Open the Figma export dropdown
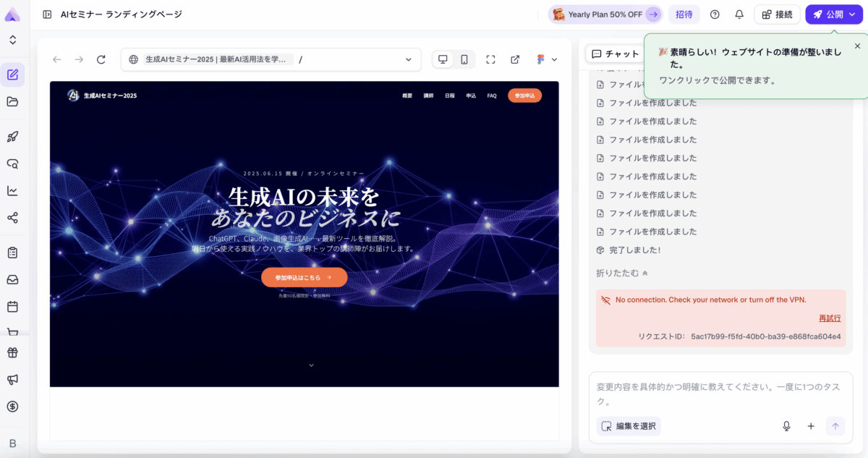Screen dimensions: 868x458 546,59
